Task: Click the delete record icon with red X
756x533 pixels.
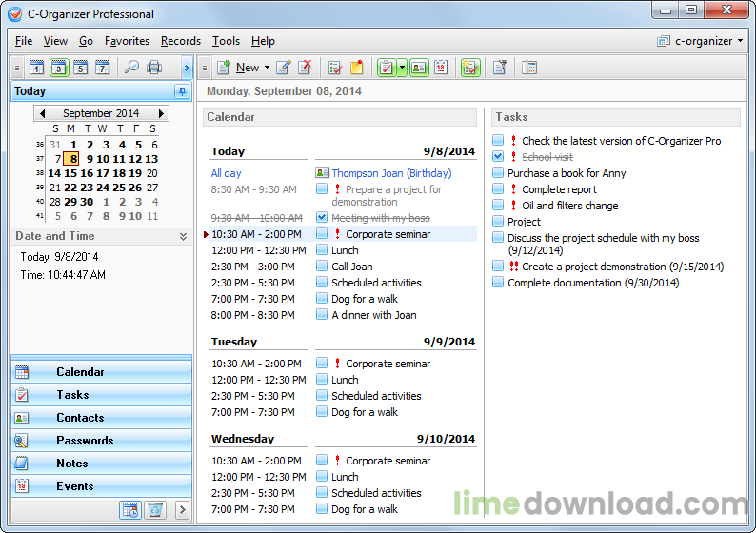Action: (x=305, y=68)
